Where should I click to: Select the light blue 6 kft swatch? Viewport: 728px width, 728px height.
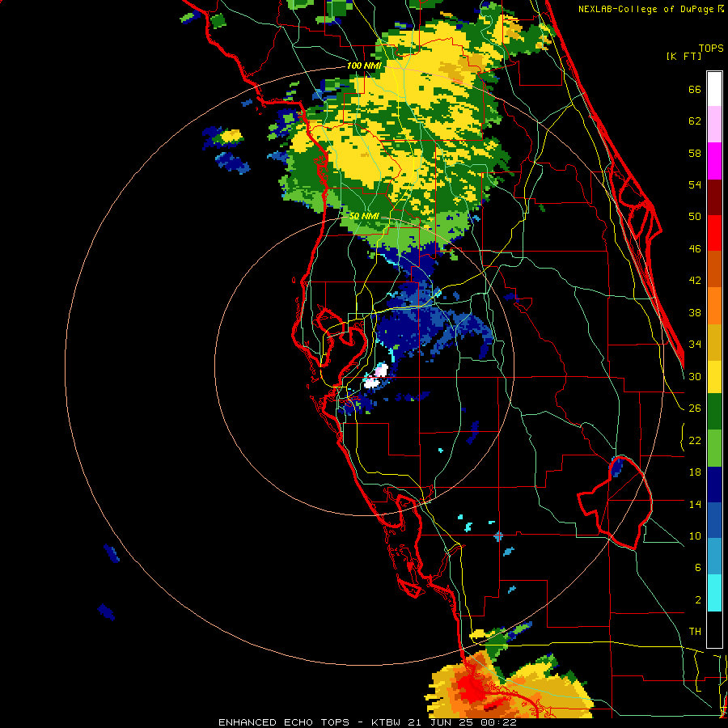pos(714,557)
